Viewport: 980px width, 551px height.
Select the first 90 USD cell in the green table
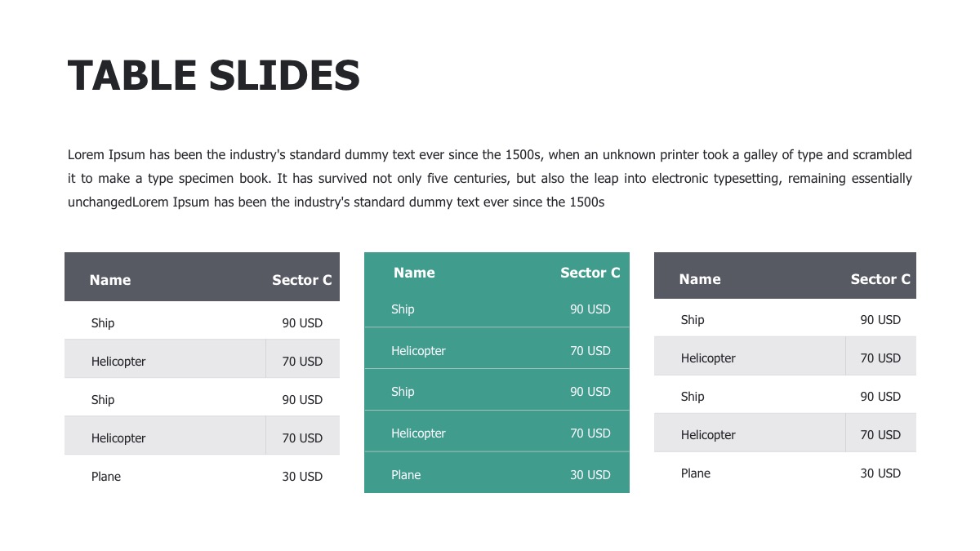[590, 309]
